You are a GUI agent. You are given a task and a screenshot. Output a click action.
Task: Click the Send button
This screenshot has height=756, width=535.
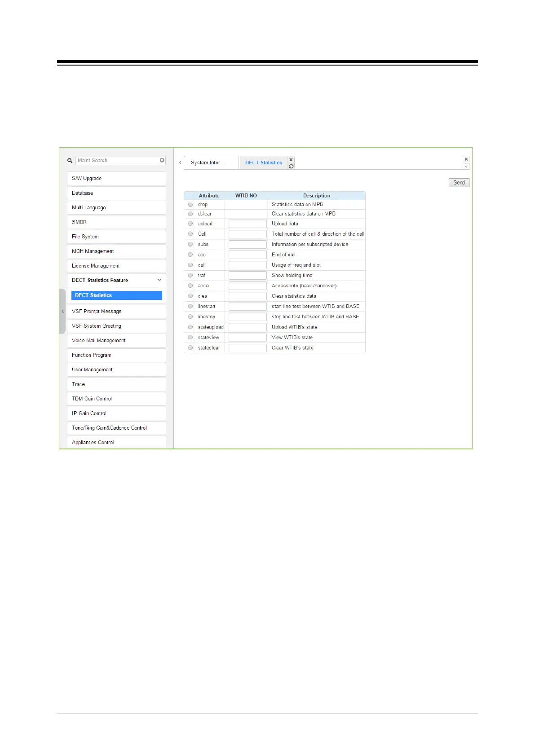tap(459, 183)
